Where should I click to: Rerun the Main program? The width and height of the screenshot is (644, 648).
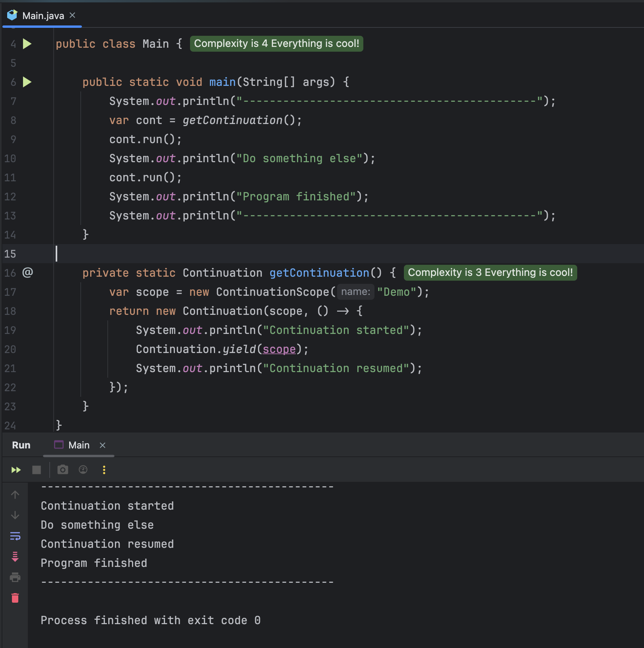point(16,470)
